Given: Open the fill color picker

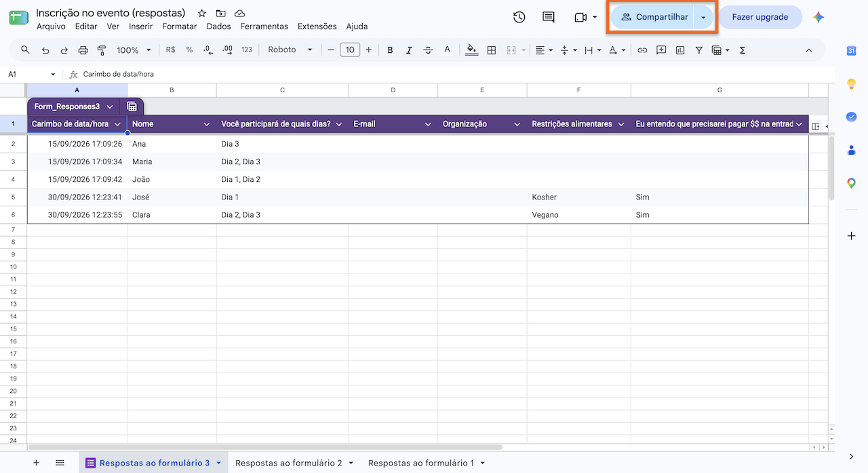Looking at the screenshot, I should (473, 50).
